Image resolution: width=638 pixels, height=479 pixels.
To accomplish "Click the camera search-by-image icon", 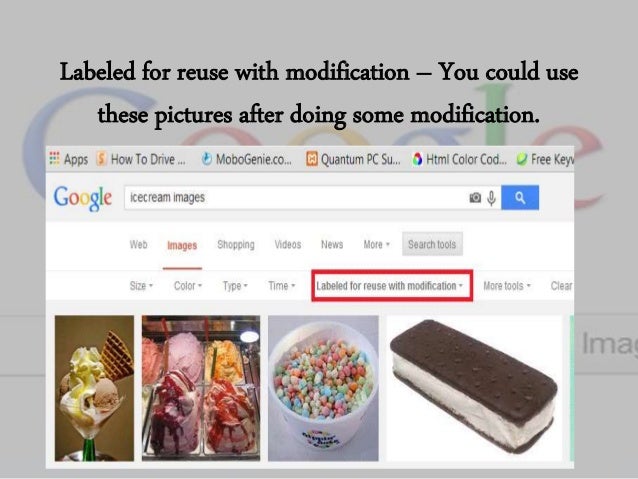I will [475, 198].
